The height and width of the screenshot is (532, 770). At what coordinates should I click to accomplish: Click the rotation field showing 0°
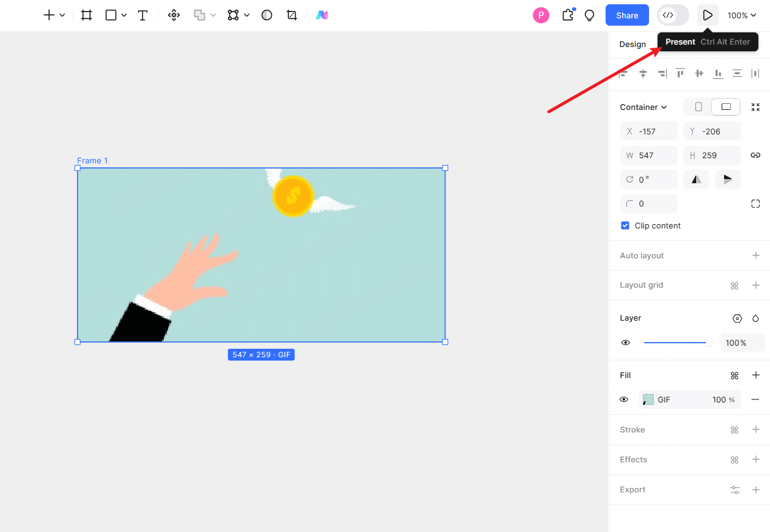coord(649,179)
